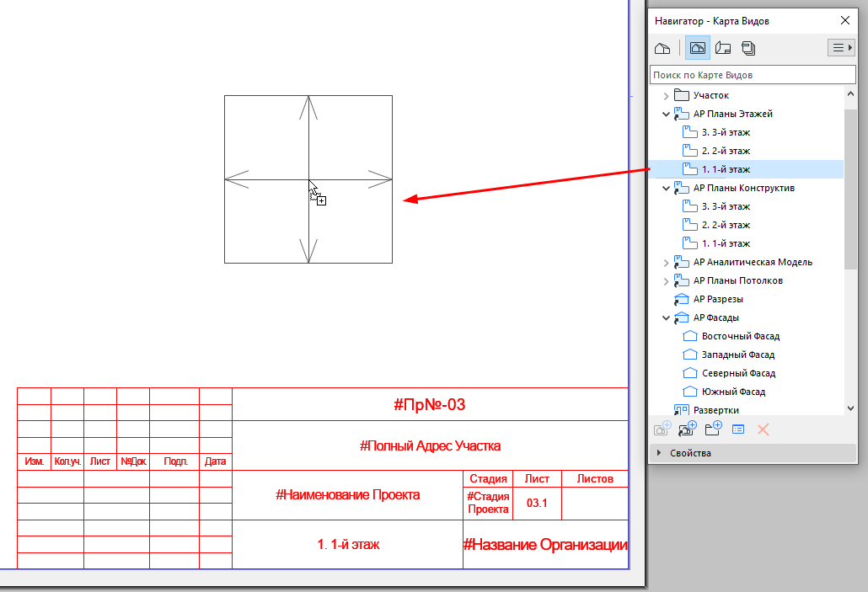868x592 pixels.
Task: Open the Layout Book icon in Navigator
Action: 723,48
